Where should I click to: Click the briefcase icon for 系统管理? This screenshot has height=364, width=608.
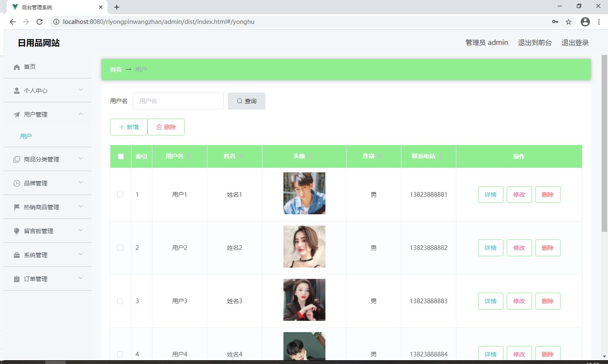(x=17, y=255)
